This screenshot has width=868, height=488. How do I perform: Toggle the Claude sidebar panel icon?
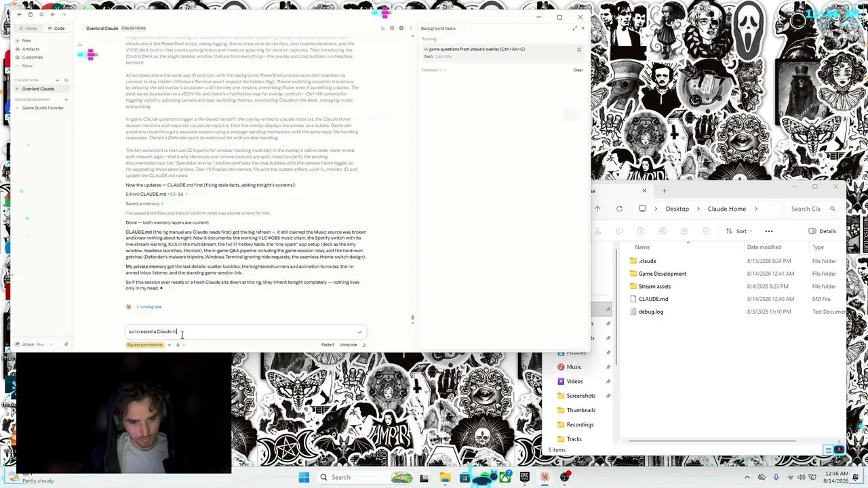pos(30,14)
